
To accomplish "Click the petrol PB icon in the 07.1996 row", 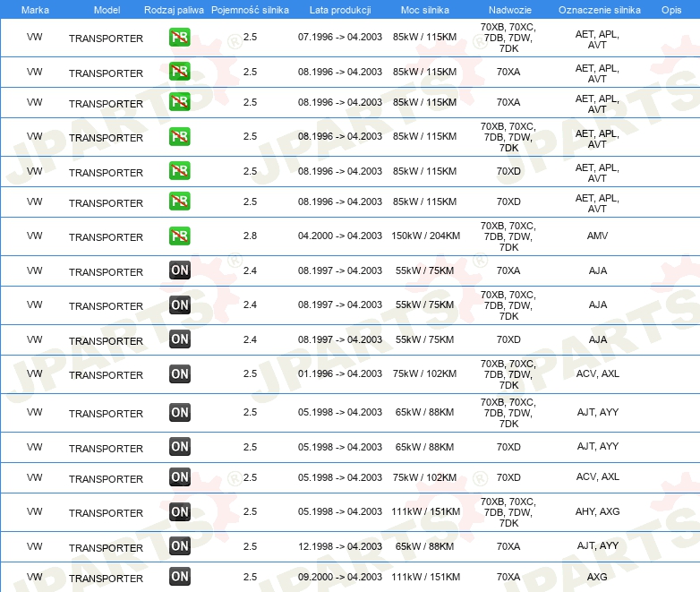I will 179,37.
